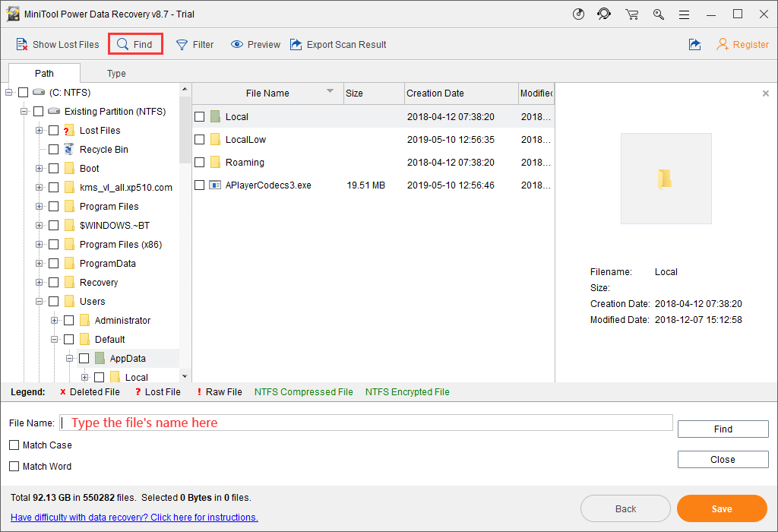Screen dimensions: 778x532
Task: Open the Filter funnel tool
Action: pyautogui.click(x=182, y=45)
